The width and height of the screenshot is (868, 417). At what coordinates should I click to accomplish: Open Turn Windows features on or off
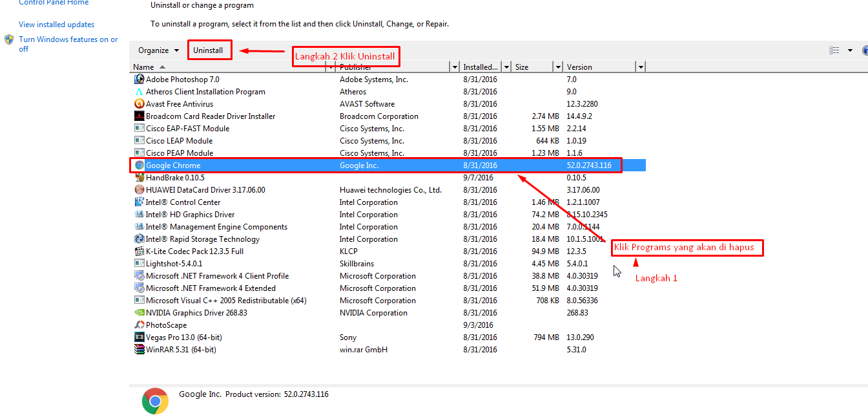pos(68,44)
